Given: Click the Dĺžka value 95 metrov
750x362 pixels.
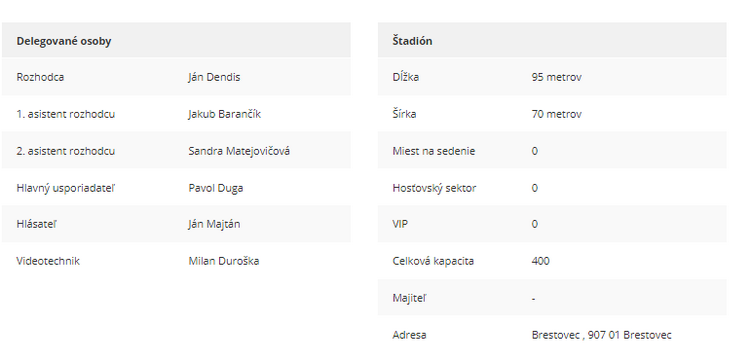Looking at the screenshot, I should (556, 77).
